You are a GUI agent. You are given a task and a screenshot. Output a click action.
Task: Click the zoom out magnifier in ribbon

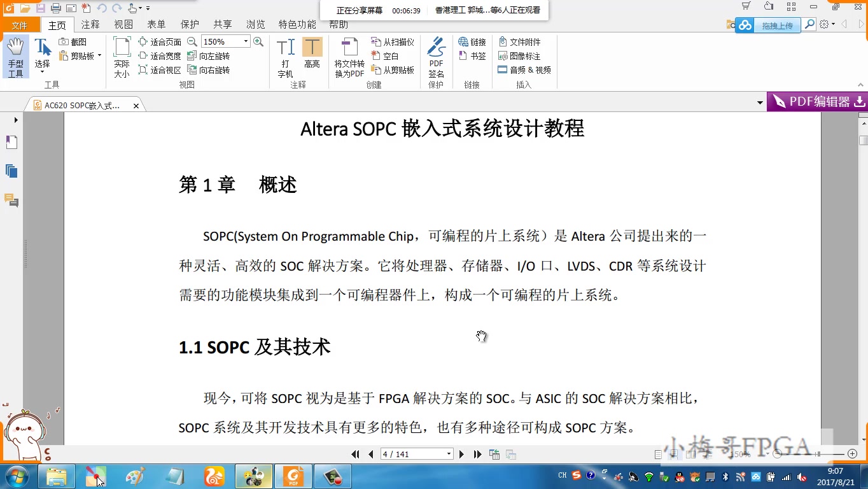192,41
